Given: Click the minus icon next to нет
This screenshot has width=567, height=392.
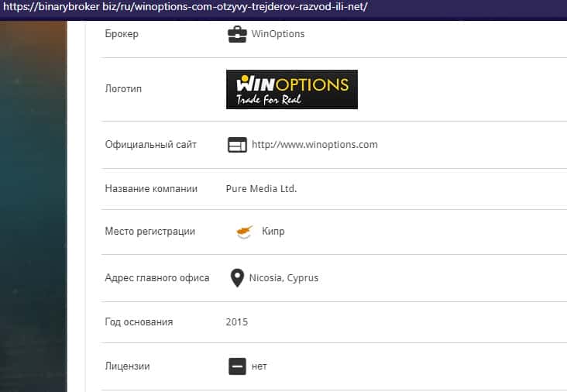Looking at the screenshot, I should pyautogui.click(x=237, y=366).
